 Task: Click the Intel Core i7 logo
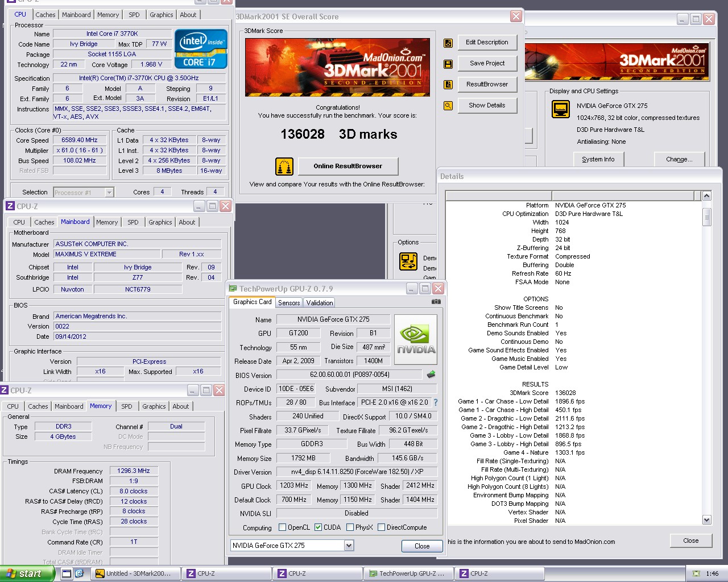pyautogui.click(x=201, y=49)
